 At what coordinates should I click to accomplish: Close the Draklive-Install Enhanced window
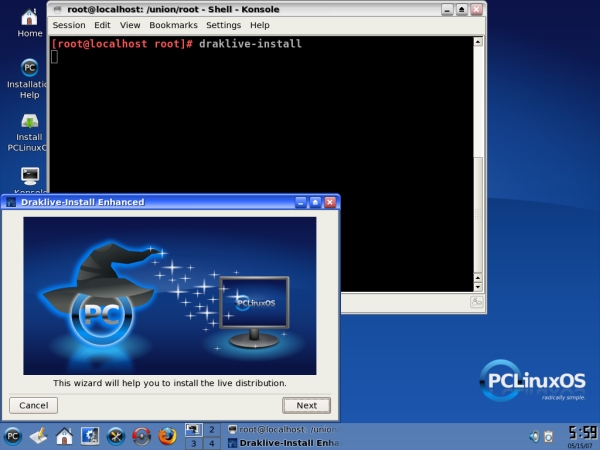[330, 202]
